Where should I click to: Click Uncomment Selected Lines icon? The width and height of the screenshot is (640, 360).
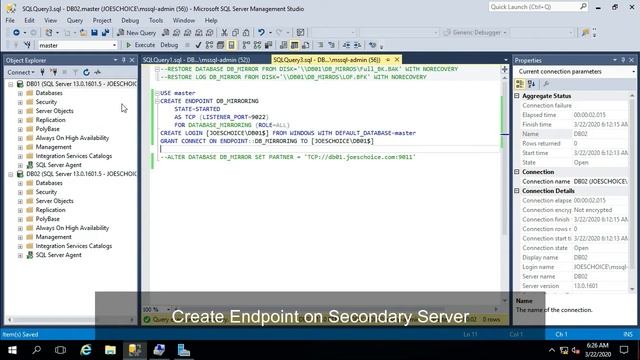click(331, 45)
